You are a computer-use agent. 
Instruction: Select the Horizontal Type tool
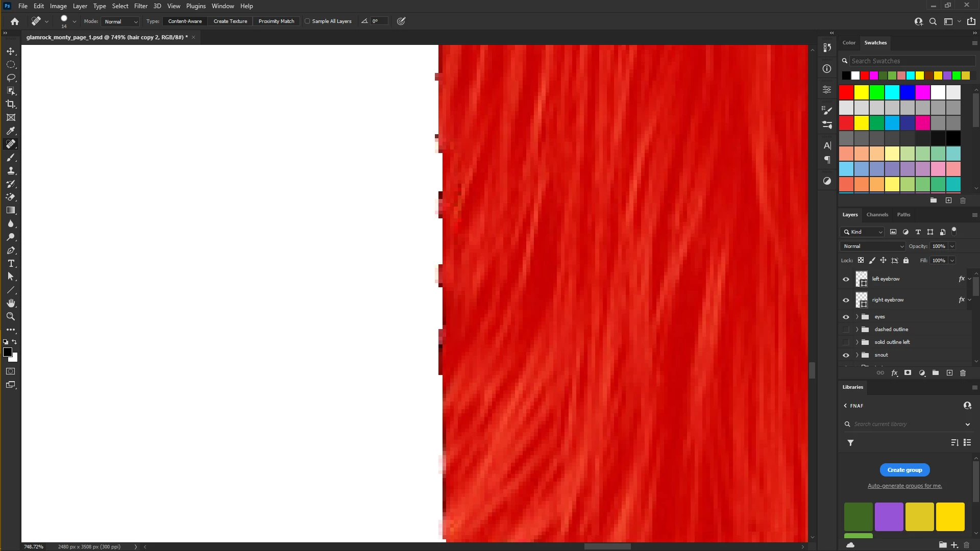point(11,264)
